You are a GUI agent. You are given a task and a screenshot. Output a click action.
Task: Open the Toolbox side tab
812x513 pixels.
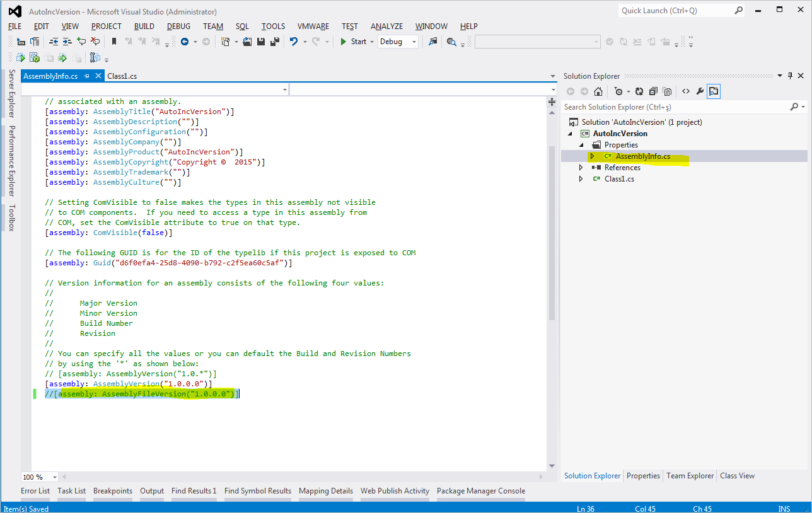click(x=11, y=217)
